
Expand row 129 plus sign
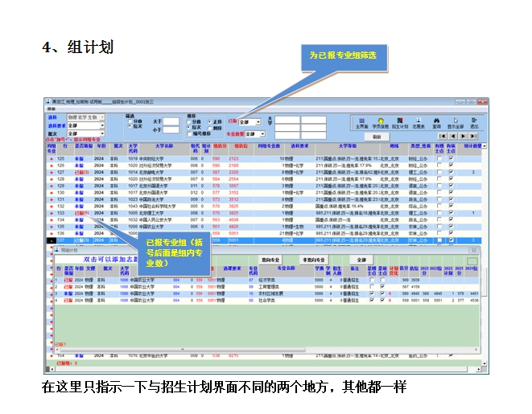pyautogui.click(x=52, y=186)
